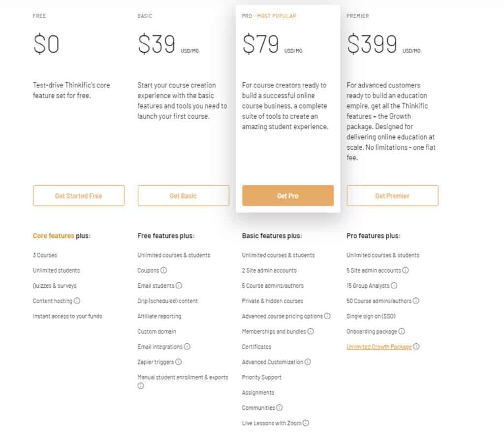The image size is (504, 433).
Task: Choose the Get Basic plan button
Action: pos(183,196)
